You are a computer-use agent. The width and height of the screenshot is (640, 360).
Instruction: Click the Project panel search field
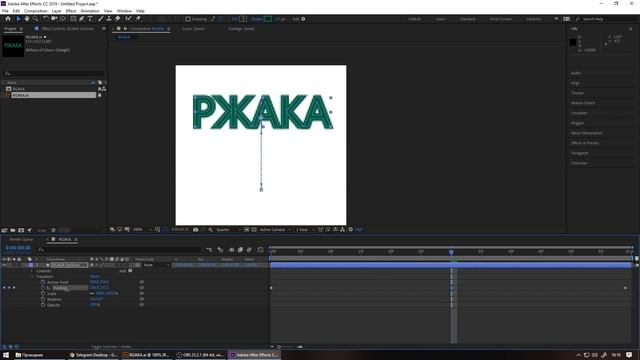click(53, 73)
